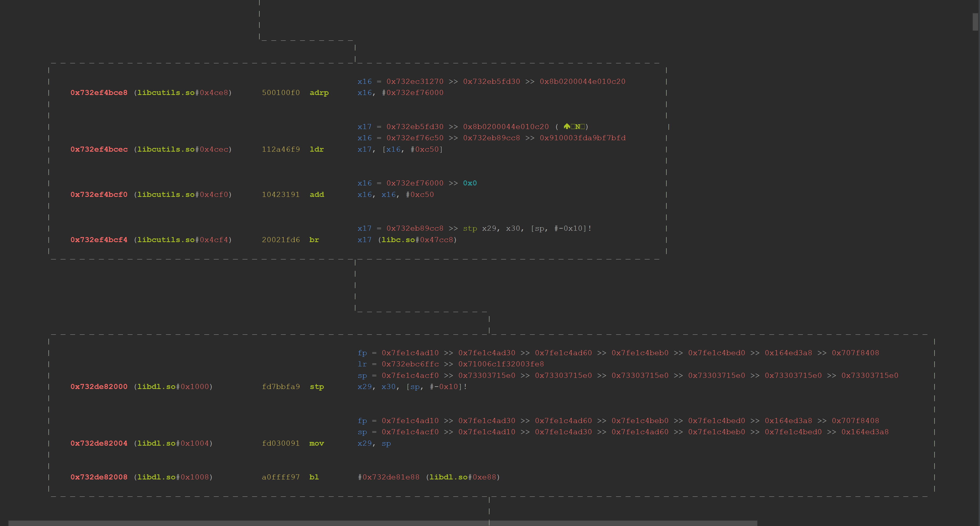Image resolution: width=980 pixels, height=526 pixels.
Task: Click the address 0x732ef4bcec
Action: (x=99, y=150)
